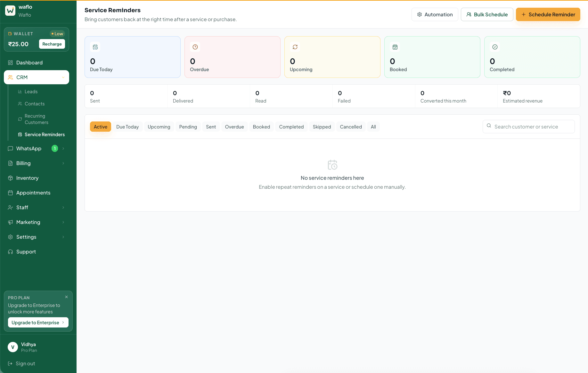
Task: Click the Completed checkmark icon
Action: (x=495, y=47)
